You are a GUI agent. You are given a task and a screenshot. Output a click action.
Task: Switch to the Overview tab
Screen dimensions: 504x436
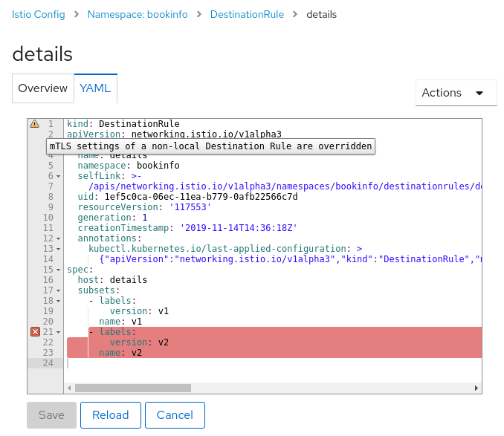(43, 88)
